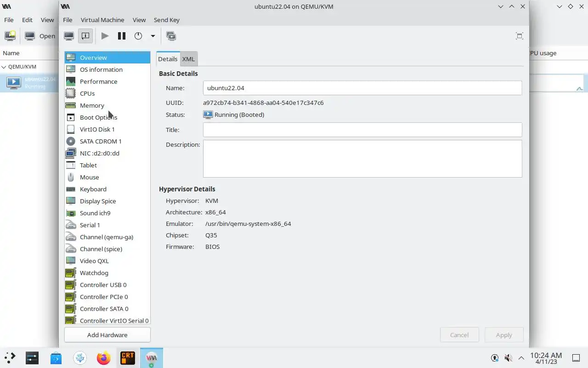This screenshot has height=368, width=588.
Task: Select OS information icon row
Action: 107,69
